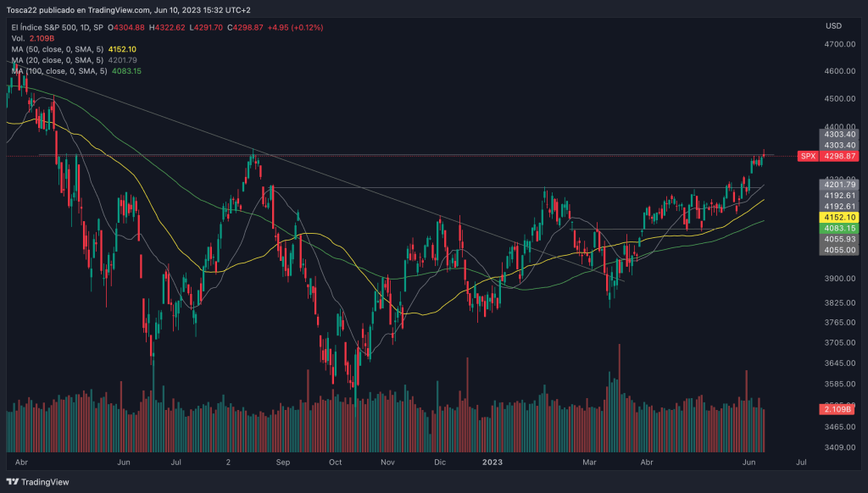Viewport: 868px width, 493px height.
Task: Click the 4055.93 price axis tag
Action: coord(839,240)
